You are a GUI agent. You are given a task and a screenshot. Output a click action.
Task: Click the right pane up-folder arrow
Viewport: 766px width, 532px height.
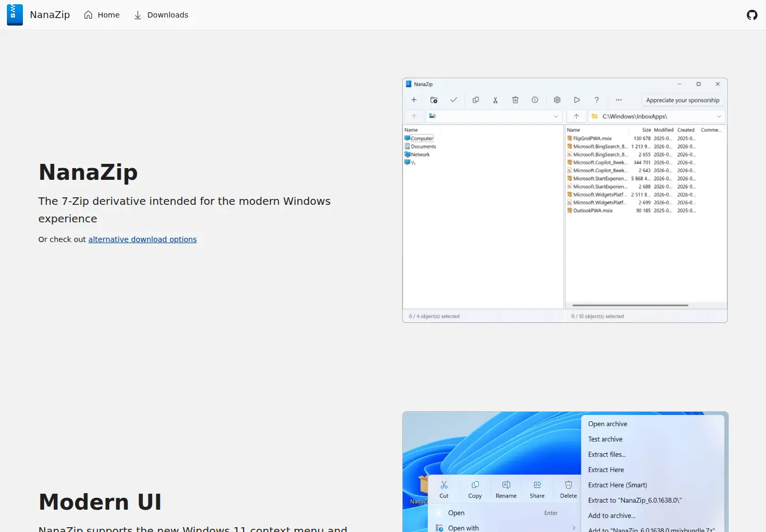[x=576, y=117]
